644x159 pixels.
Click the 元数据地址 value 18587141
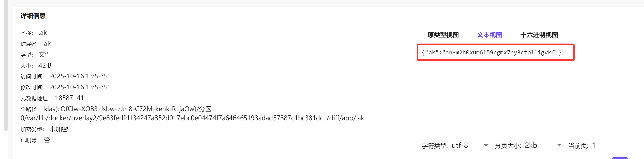tap(69, 98)
